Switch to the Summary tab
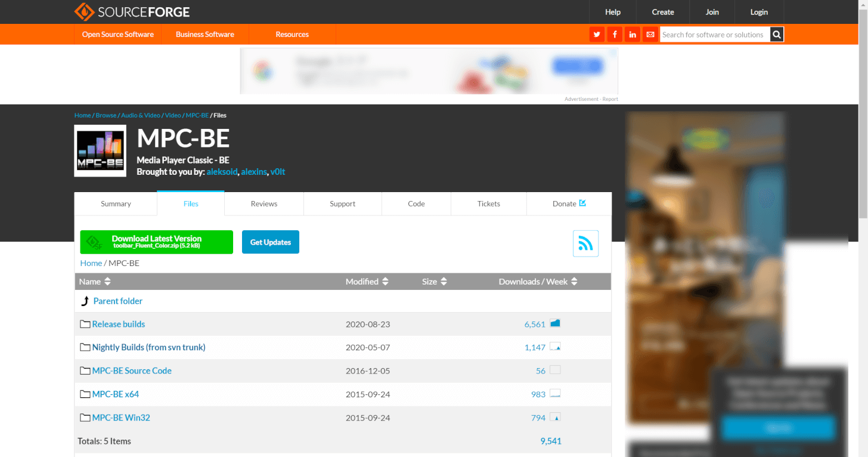 coord(116,203)
